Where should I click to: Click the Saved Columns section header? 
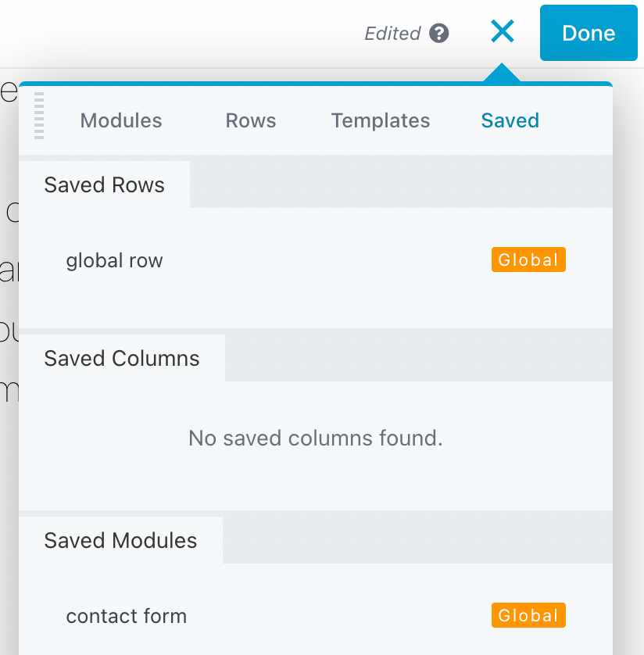coord(122,359)
